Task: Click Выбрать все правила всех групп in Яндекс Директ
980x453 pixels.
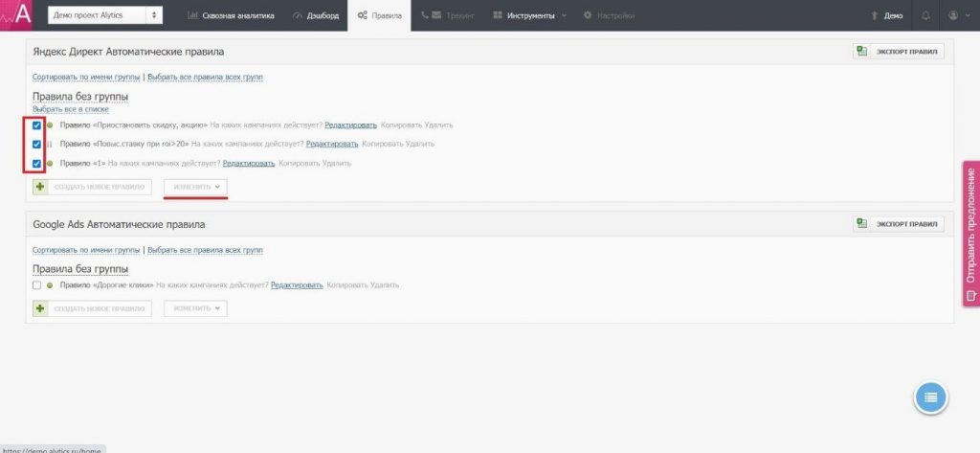Action: 205,77
